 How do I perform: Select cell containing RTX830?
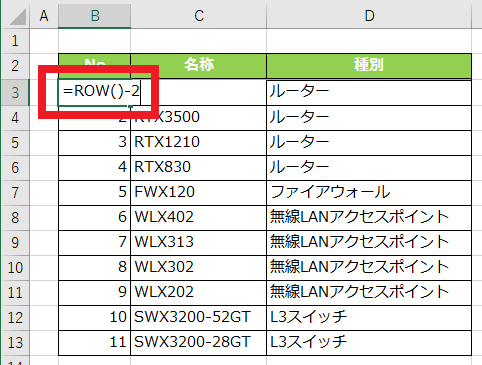click(199, 168)
